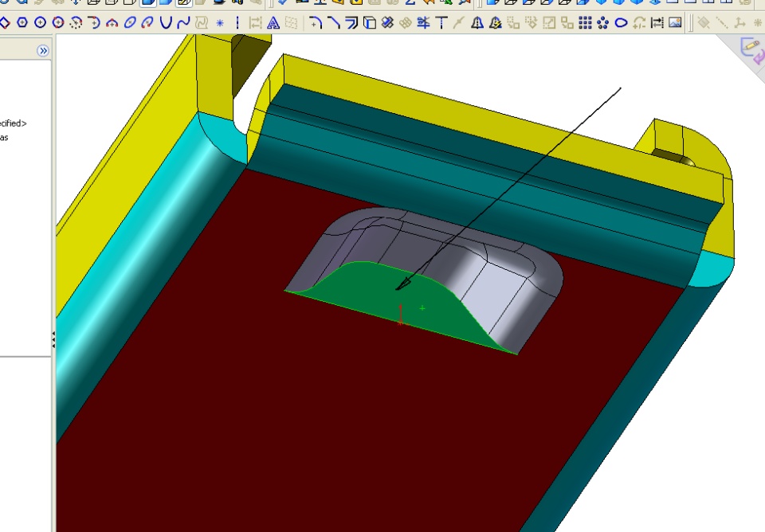Select the Centerline tool
765x532 pixels.
237,22
